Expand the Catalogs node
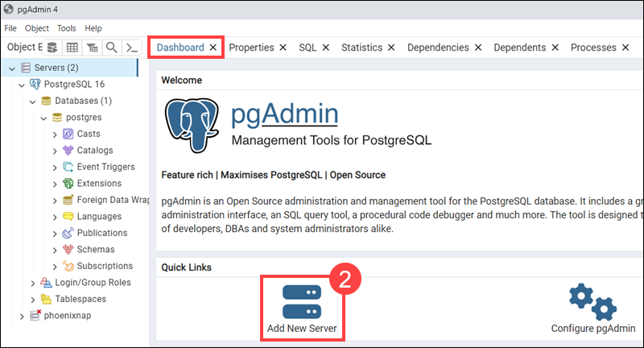The height and width of the screenshot is (348, 644). (x=55, y=151)
